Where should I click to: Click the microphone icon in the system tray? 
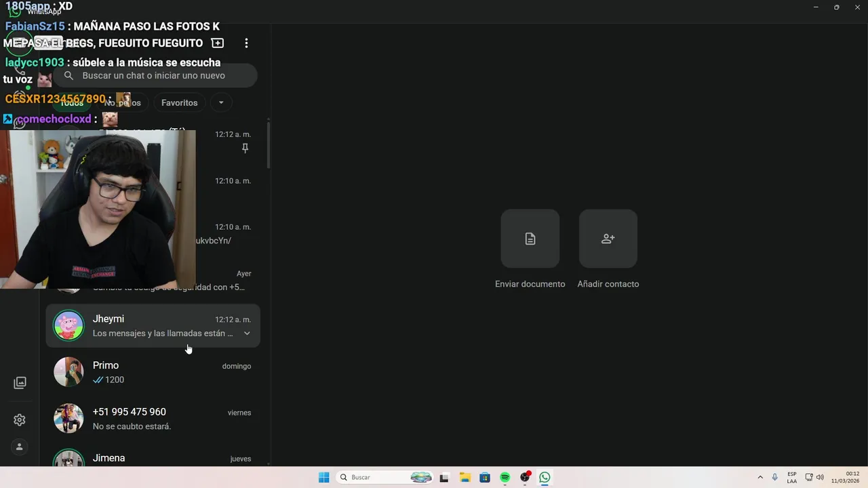coord(775,477)
